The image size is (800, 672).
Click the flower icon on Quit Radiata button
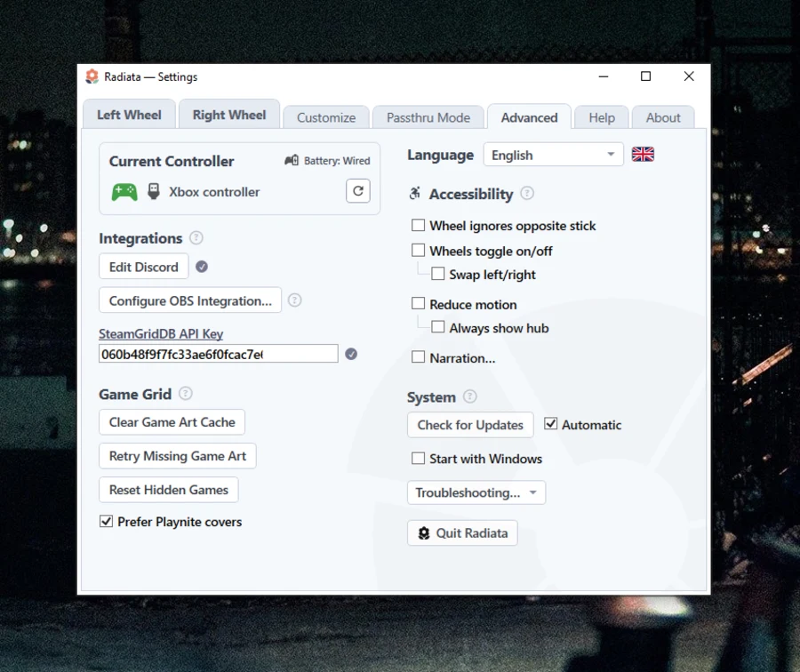coord(424,533)
